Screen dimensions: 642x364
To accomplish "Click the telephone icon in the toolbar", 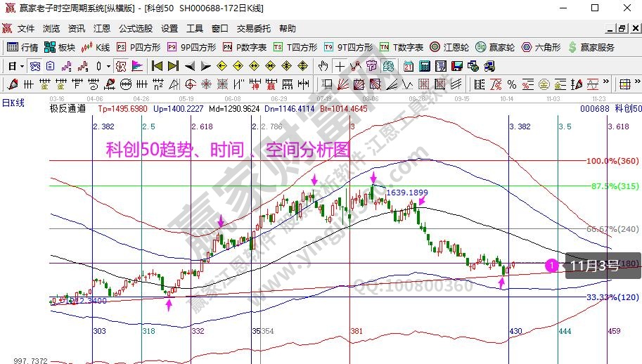I will (x=35, y=66).
